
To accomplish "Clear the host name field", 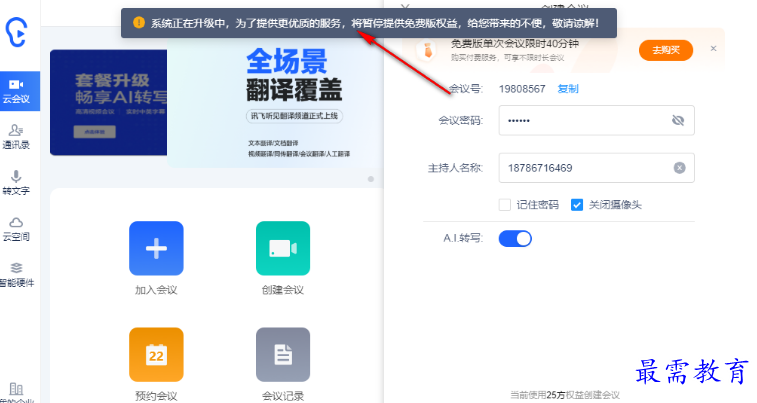I will click(x=679, y=168).
